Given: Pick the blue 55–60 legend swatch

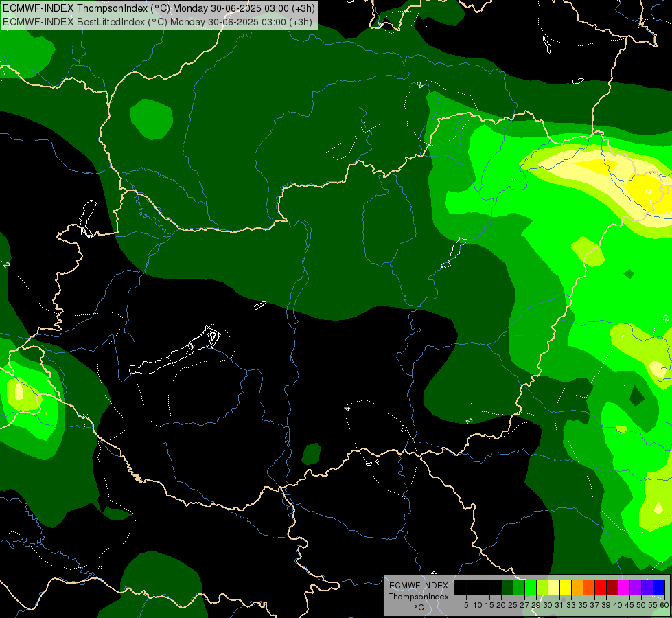Looking at the screenshot, I should coord(659,588).
